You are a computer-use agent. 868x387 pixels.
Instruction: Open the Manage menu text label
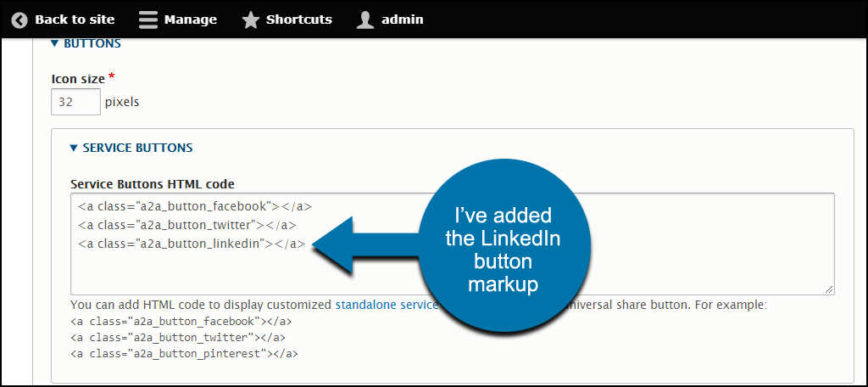[x=191, y=20]
